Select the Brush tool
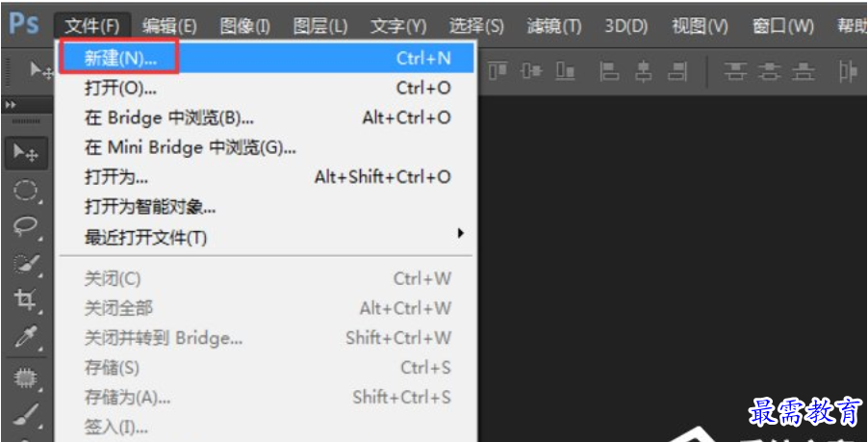Screen dimensions: 868x442 click(26, 414)
